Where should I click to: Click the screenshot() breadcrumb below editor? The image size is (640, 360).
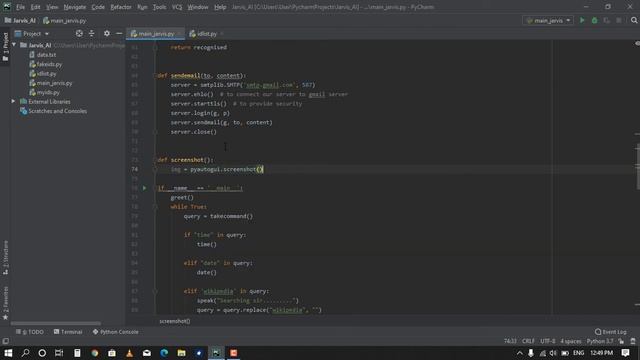point(175,321)
